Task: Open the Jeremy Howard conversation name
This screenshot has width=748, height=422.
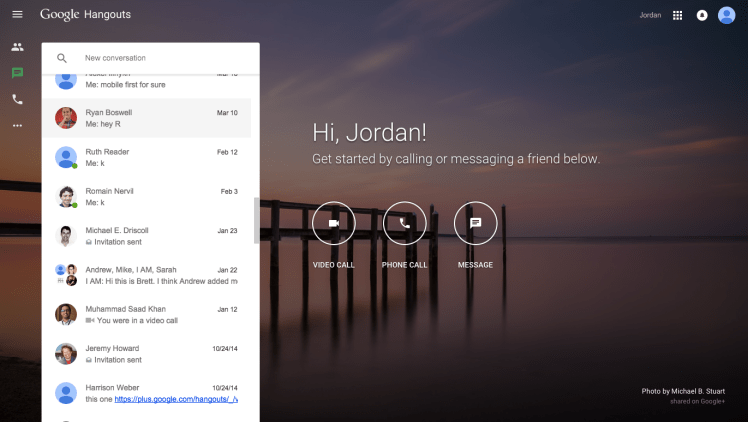Action: (x=112, y=348)
